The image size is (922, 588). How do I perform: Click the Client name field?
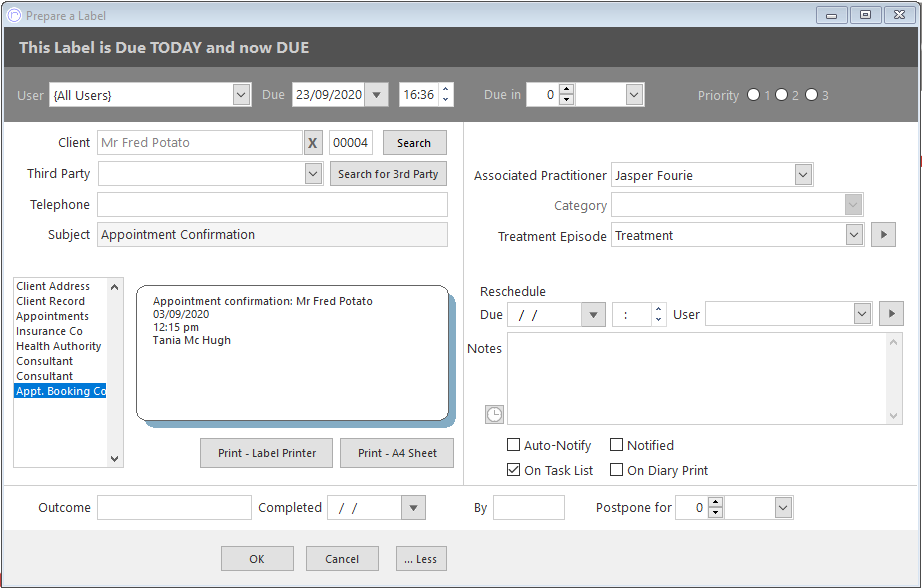pos(200,143)
